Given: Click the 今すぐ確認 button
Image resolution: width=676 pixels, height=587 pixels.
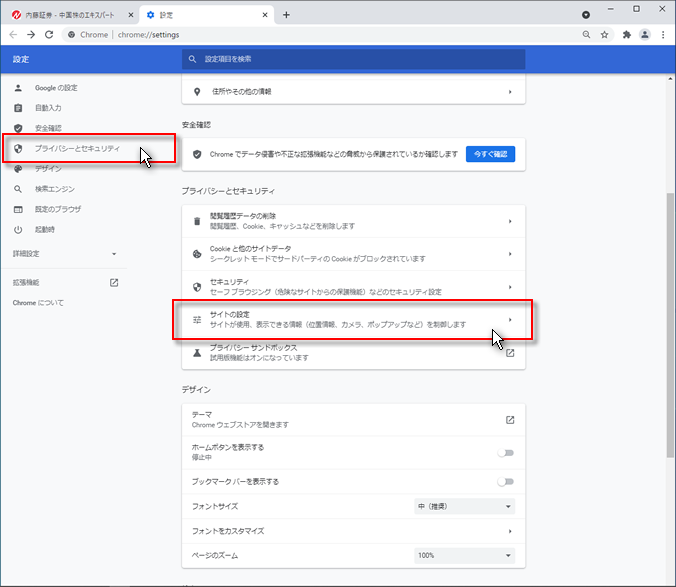Looking at the screenshot, I should coord(491,154).
